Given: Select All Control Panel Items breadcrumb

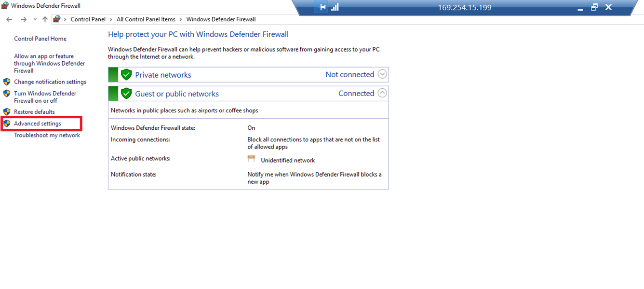Looking at the screenshot, I should (146, 19).
